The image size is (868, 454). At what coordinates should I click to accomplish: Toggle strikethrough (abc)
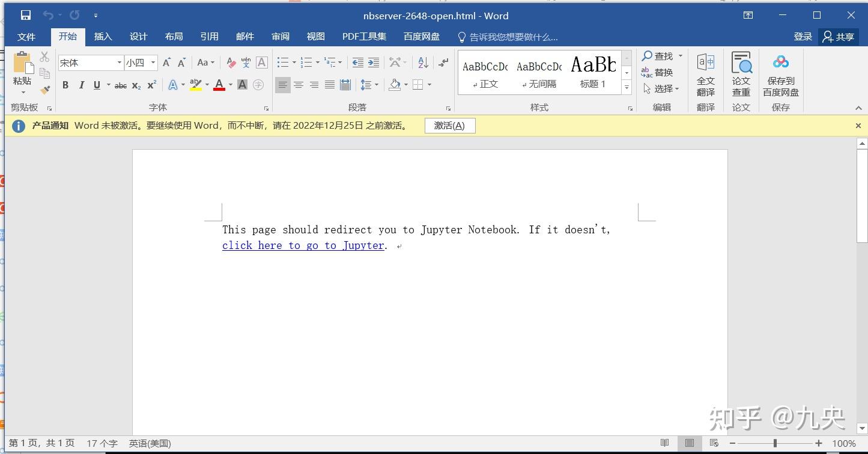[121, 85]
